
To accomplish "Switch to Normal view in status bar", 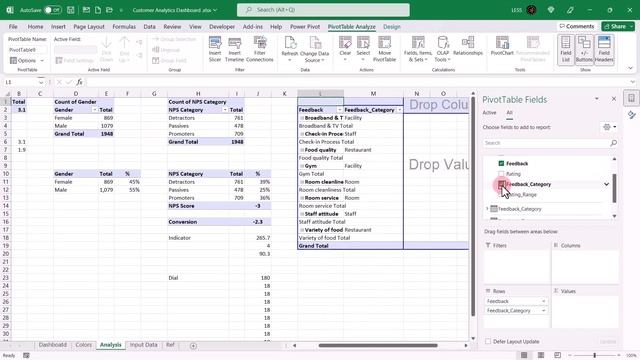I will coord(524,355).
